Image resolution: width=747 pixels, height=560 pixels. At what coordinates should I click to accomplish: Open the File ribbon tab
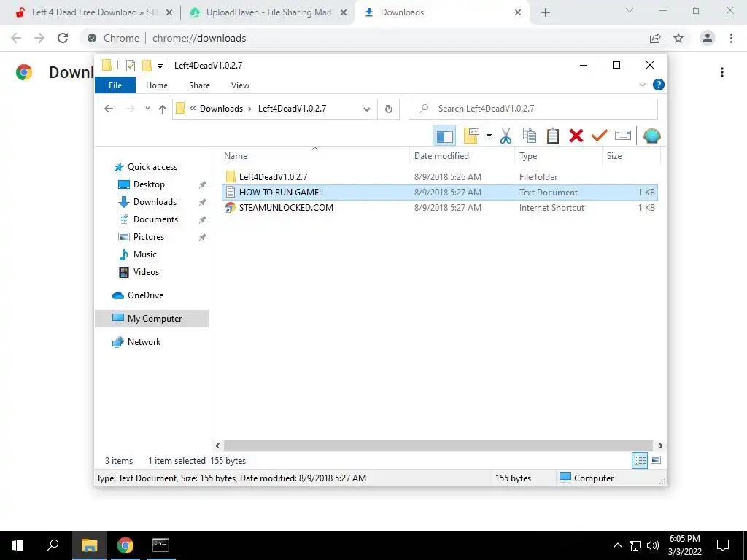pyautogui.click(x=115, y=85)
